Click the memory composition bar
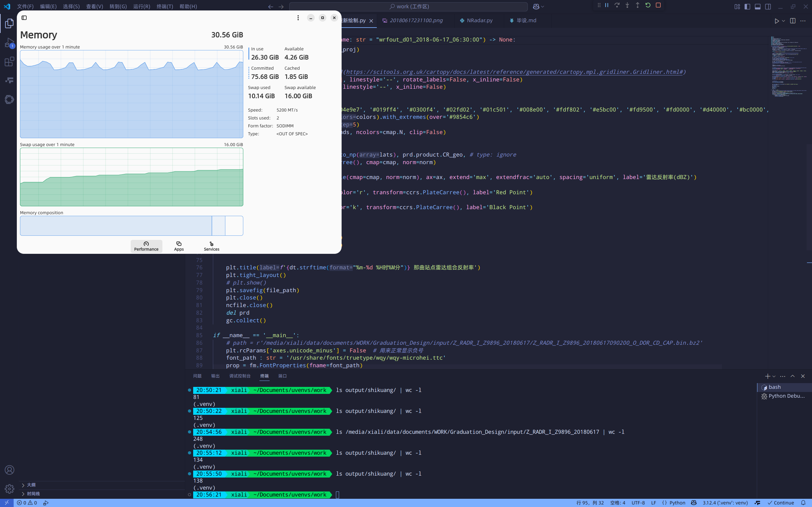 pyautogui.click(x=131, y=226)
